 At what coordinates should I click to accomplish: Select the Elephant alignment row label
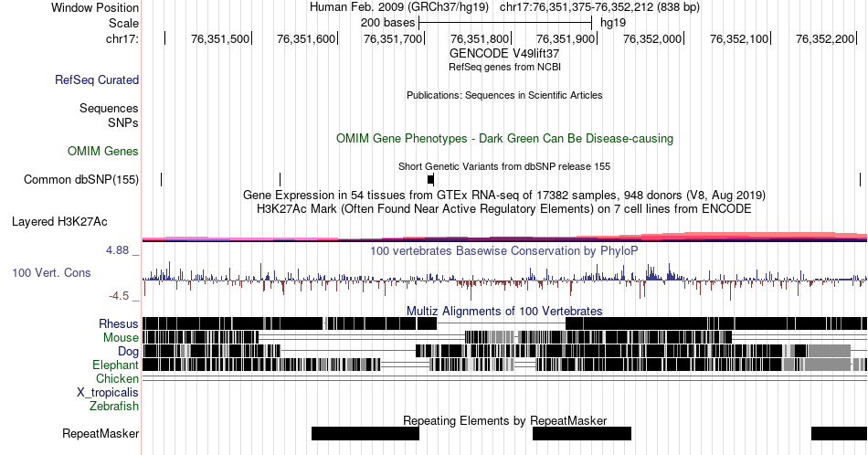[116, 365]
